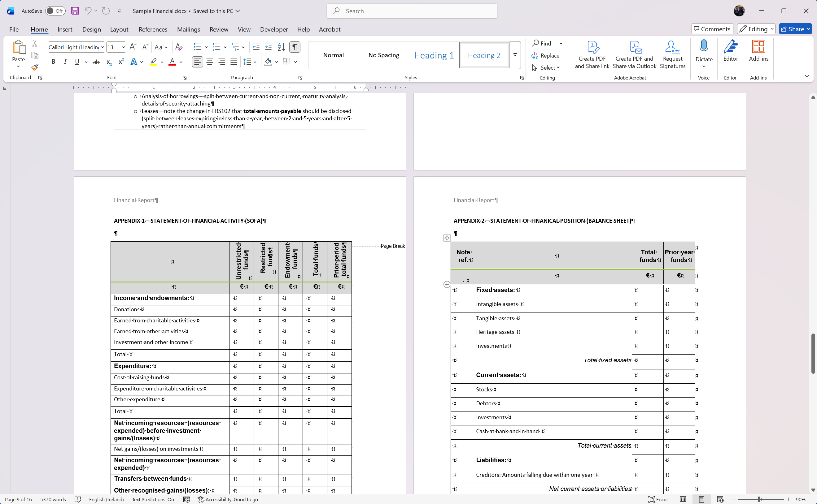Open the Comments panel

tap(712, 29)
